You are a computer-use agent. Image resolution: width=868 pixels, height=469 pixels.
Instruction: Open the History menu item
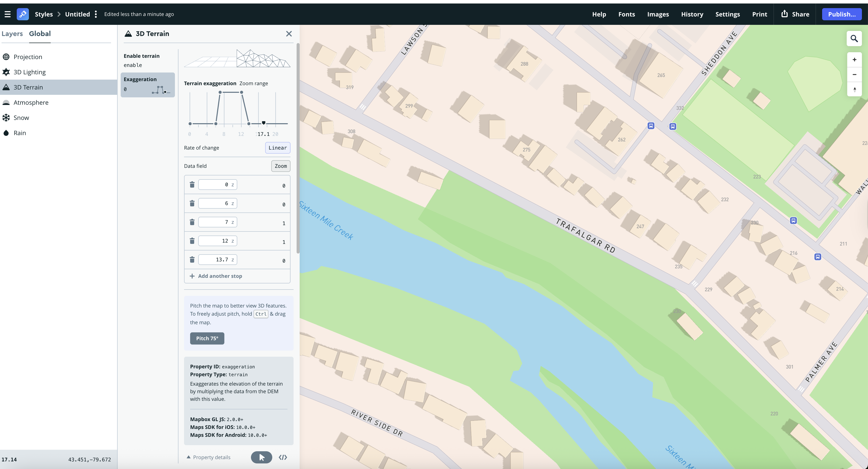(692, 14)
